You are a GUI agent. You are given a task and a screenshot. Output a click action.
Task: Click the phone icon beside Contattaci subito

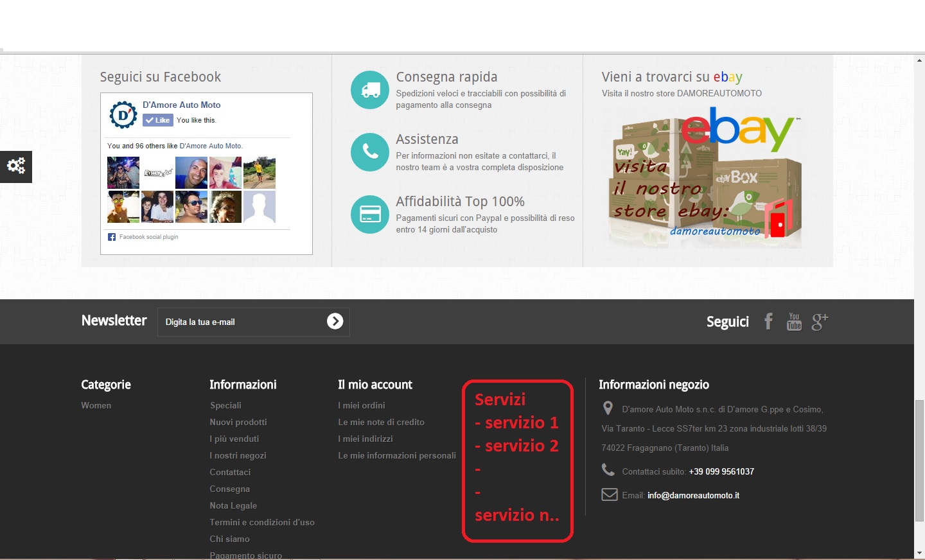click(608, 470)
